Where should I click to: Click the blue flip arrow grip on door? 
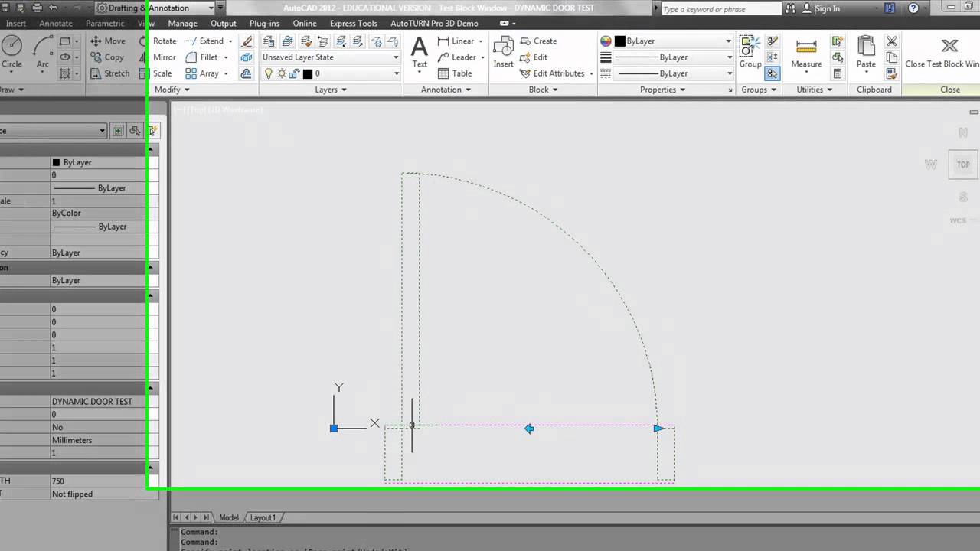(529, 429)
